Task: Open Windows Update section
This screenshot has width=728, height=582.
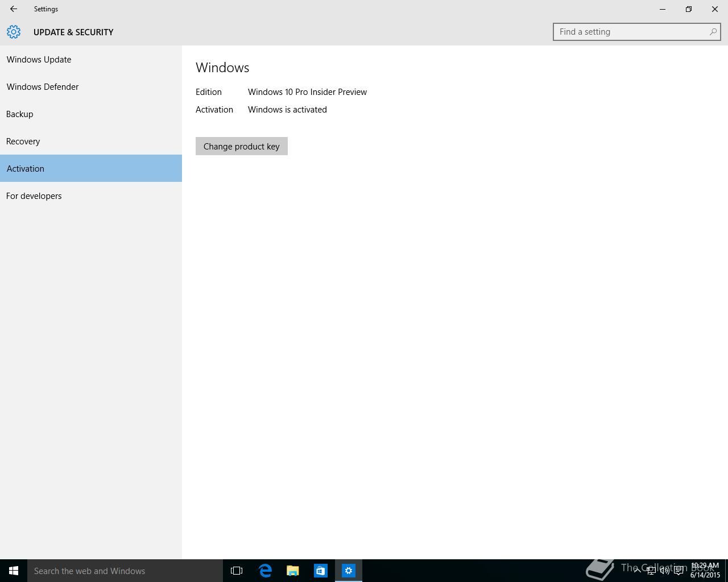Action: 91,59
